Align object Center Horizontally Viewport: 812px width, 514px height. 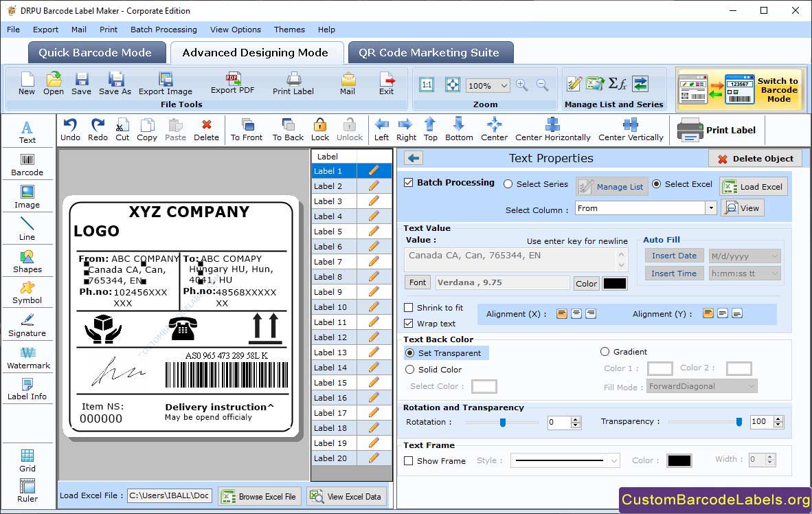(x=552, y=130)
